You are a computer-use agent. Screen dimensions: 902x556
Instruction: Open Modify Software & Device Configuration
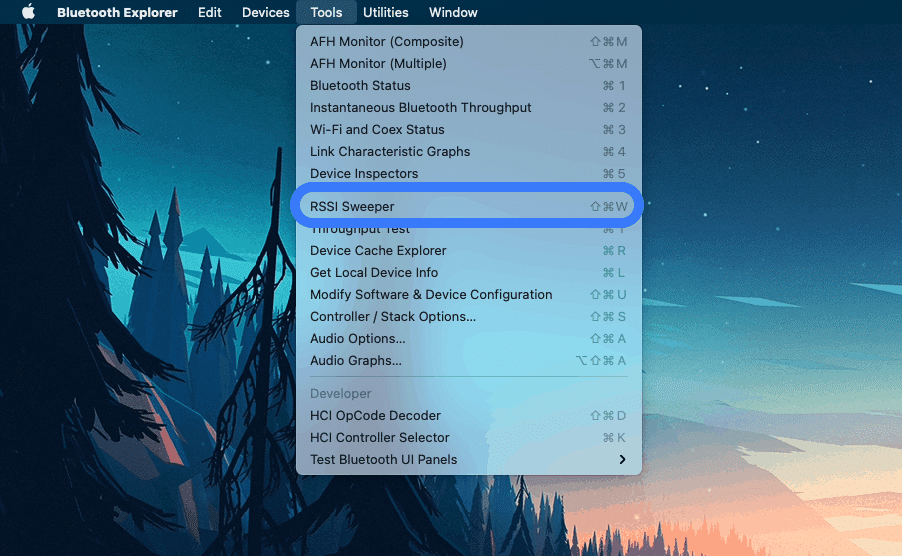point(469,294)
